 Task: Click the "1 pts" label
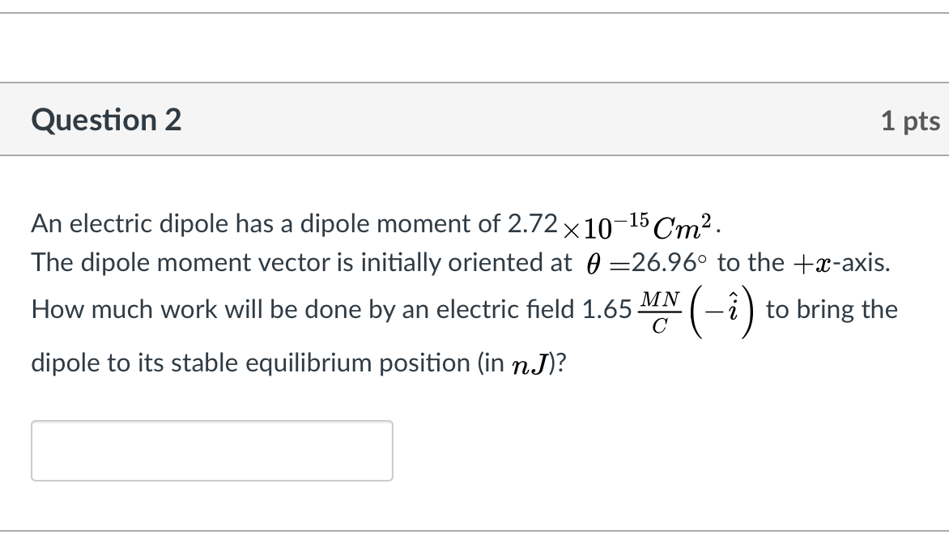pos(910,120)
